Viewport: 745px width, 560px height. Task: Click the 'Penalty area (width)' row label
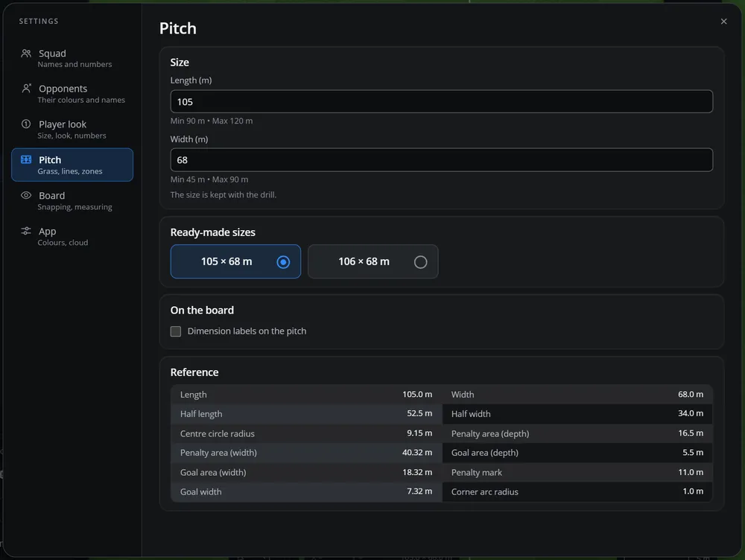click(218, 453)
